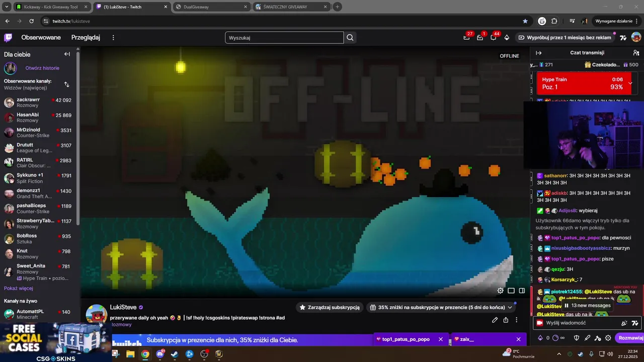This screenshot has height=362, width=644.
Task: Close the top1_patus_po_popo whisper tab
Action: (x=441, y=339)
